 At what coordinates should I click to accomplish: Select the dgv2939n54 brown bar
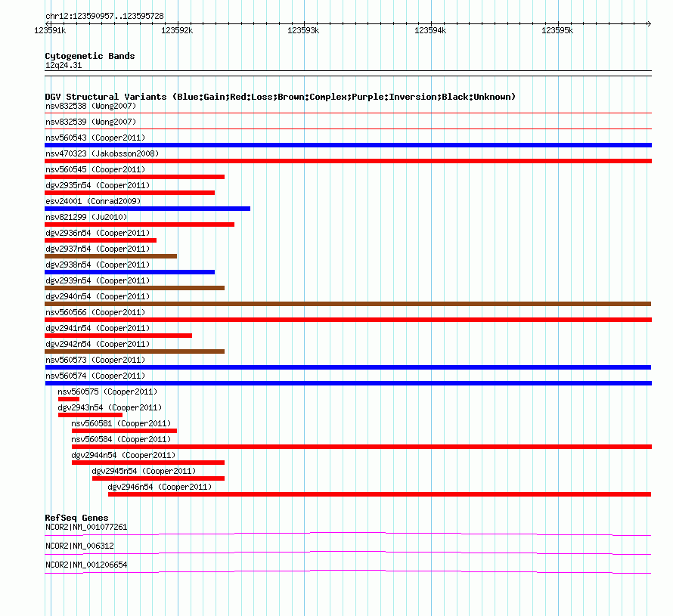tap(135, 288)
